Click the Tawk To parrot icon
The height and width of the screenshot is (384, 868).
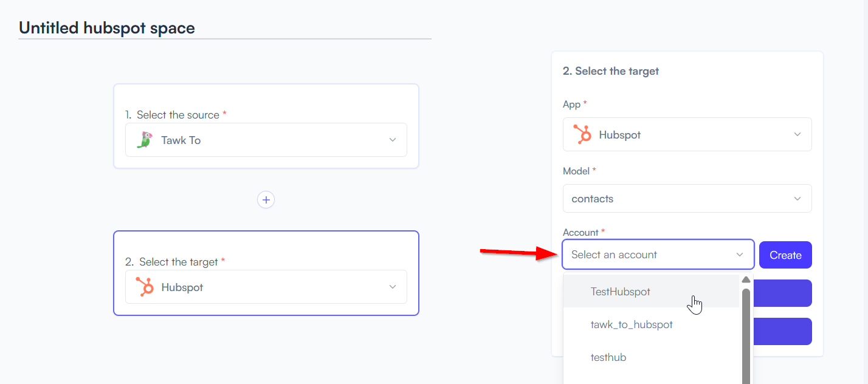click(x=143, y=140)
